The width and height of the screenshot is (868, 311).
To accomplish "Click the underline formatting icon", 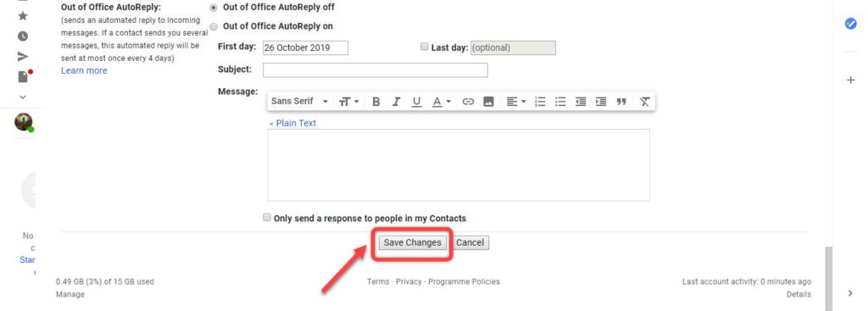I will point(416,102).
